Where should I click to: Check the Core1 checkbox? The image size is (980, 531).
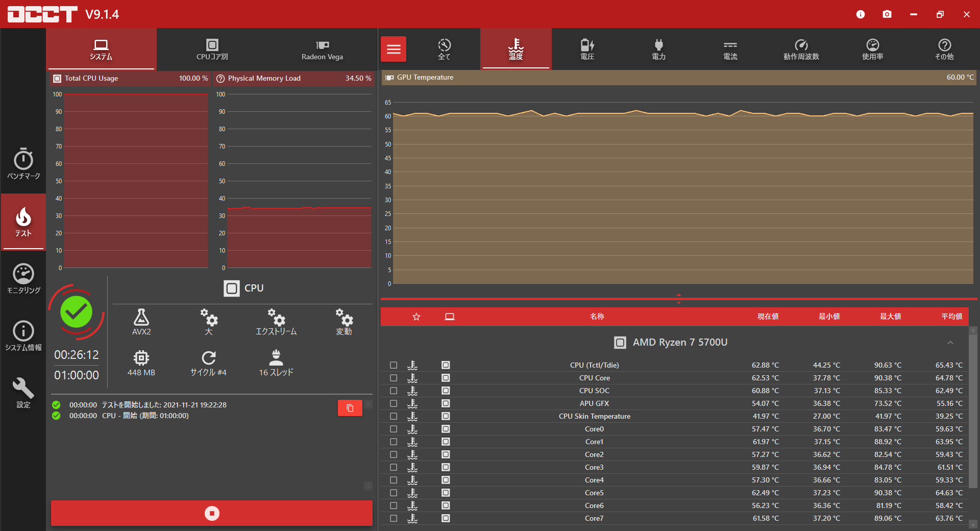coord(394,442)
